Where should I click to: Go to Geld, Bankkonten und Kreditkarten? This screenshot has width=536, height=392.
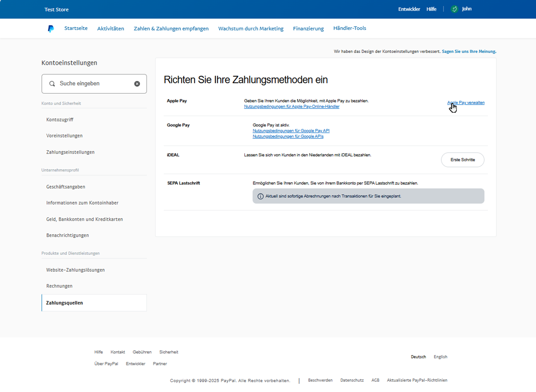84,219
